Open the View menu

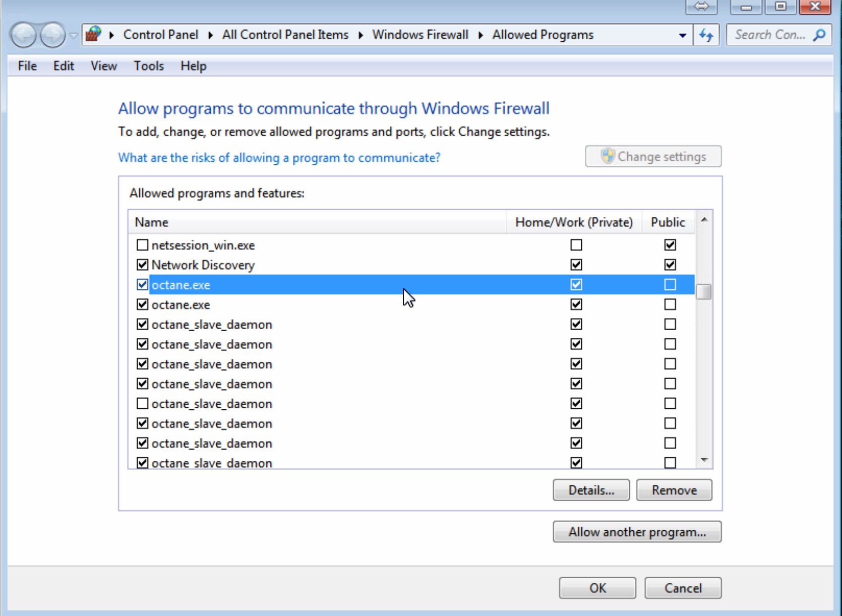[x=103, y=66]
